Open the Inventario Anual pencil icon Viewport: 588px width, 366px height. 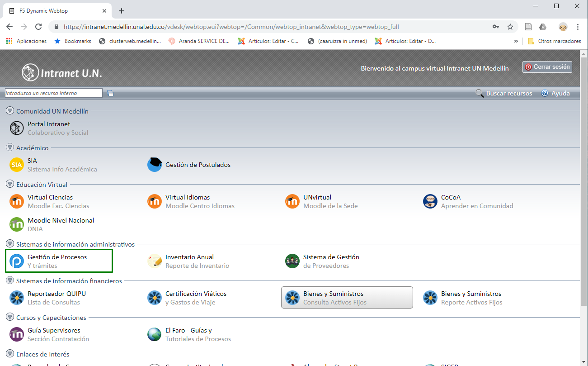click(155, 261)
